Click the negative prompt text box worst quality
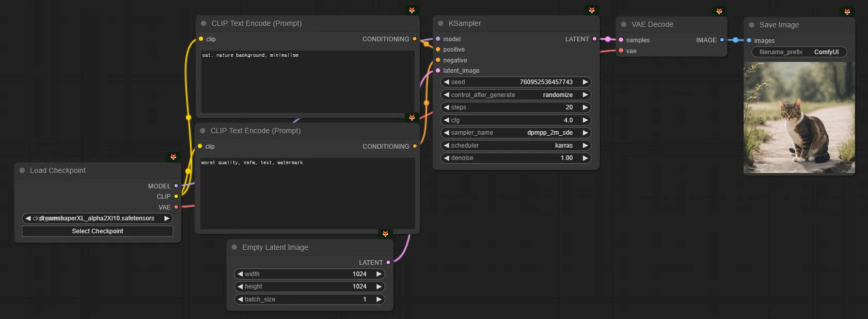The image size is (868, 319). [308, 194]
